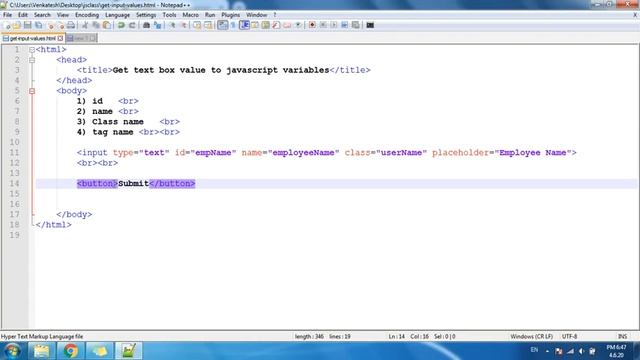
Task: Click the Submit button code on line 14
Action: [x=136, y=184]
